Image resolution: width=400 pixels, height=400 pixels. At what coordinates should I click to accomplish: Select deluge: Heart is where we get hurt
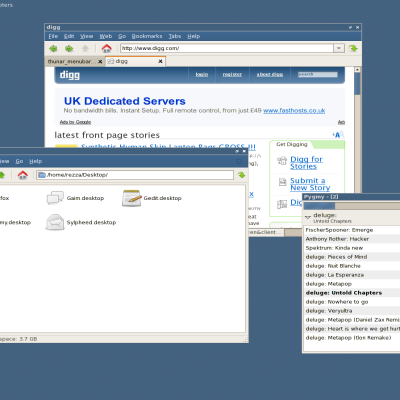tap(352, 329)
